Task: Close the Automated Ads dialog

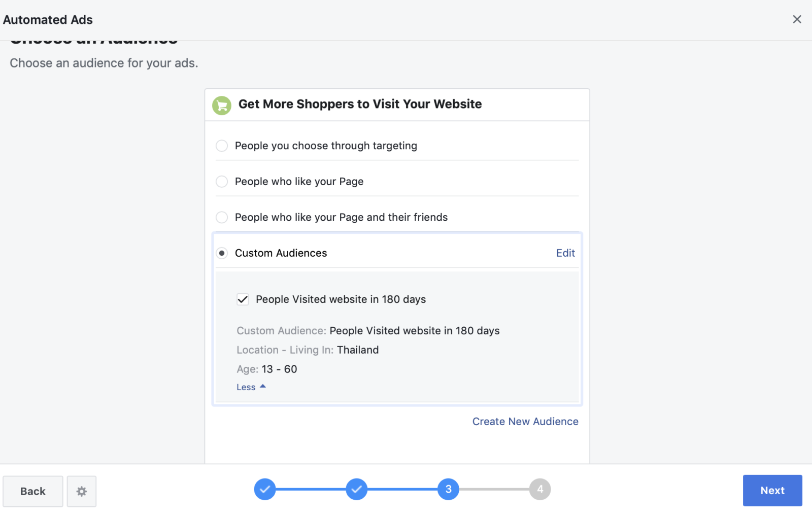Action: coord(797,19)
